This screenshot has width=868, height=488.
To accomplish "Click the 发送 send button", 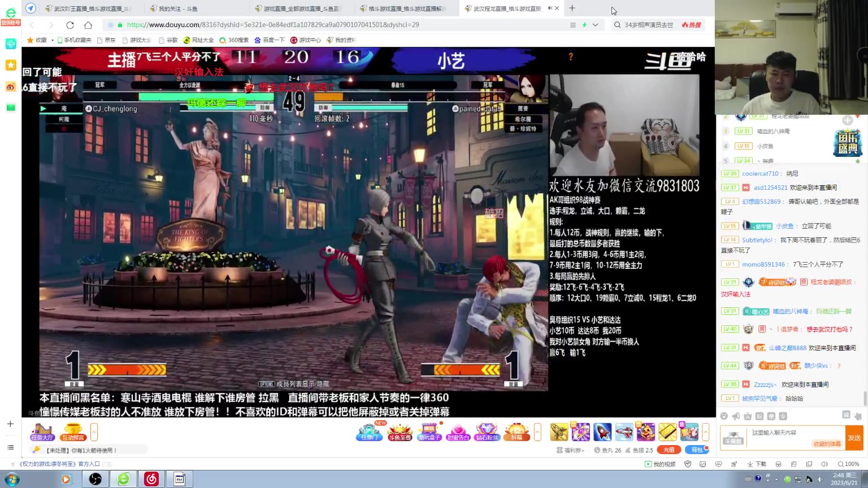I will 854,438.
